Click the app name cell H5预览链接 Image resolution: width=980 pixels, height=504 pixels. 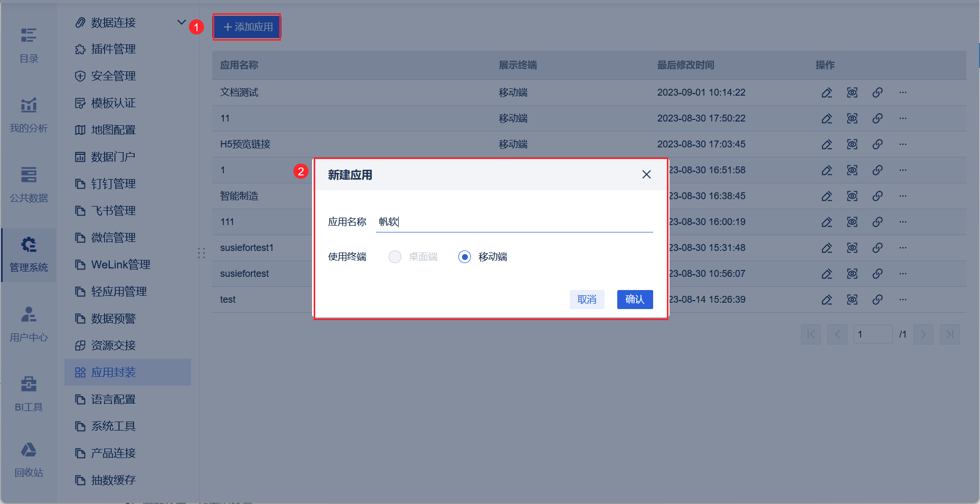pos(246,144)
